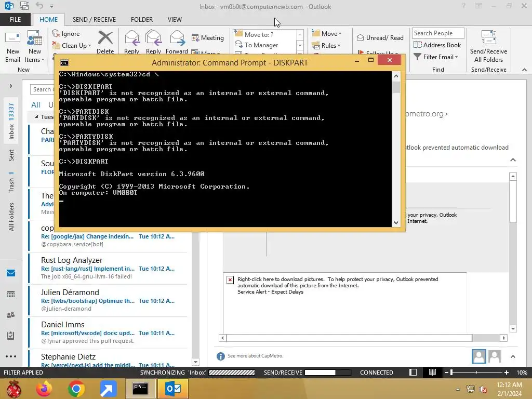Screen dimensions: 532x399
Task: Click the Meeting reply button
Action: (208, 37)
